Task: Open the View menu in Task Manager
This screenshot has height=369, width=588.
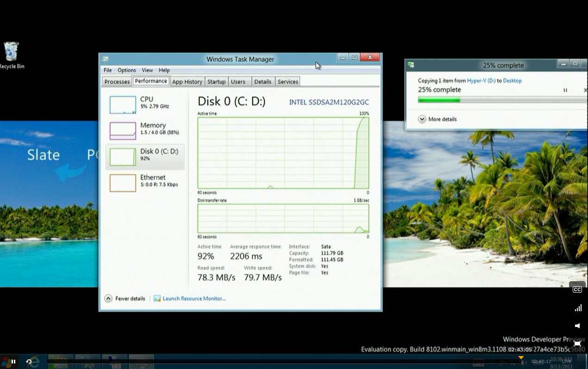Action: [x=147, y=70]
